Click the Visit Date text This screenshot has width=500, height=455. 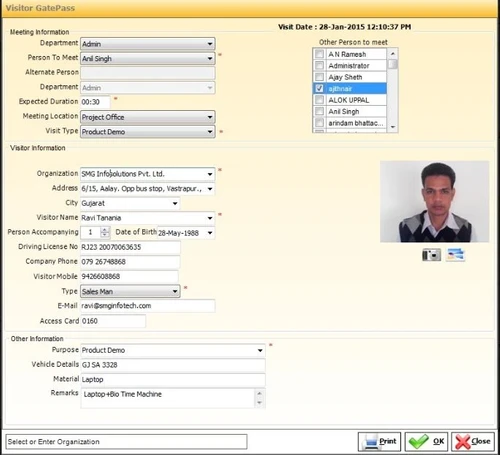pyautogui.click(x=345, y=27)
